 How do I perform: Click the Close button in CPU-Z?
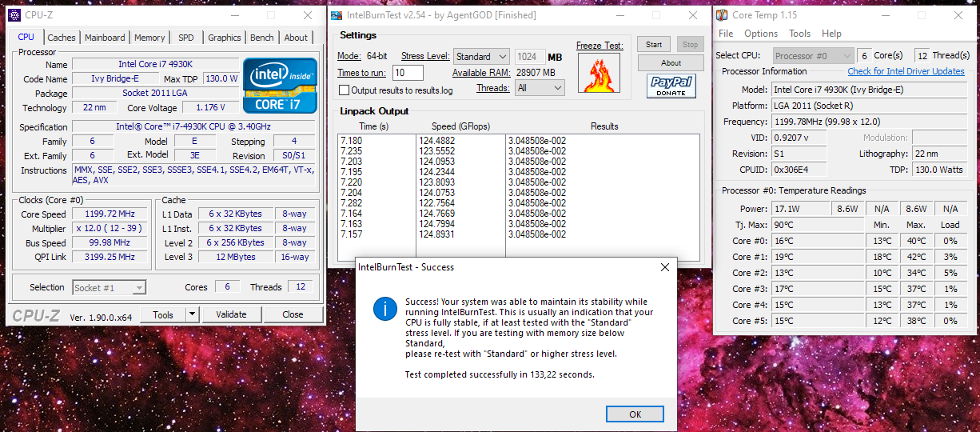pos(293,314)
